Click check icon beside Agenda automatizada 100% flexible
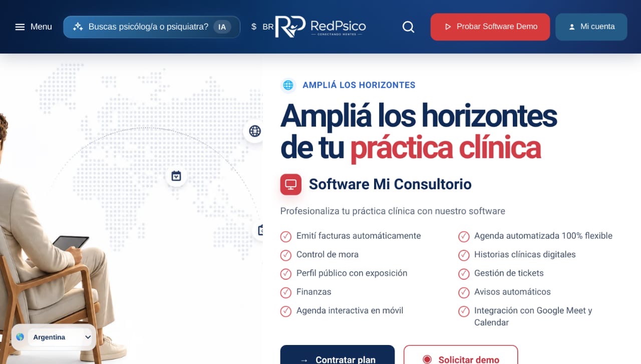This screenshot has width=641, height=364. click(x=464, y=236)
